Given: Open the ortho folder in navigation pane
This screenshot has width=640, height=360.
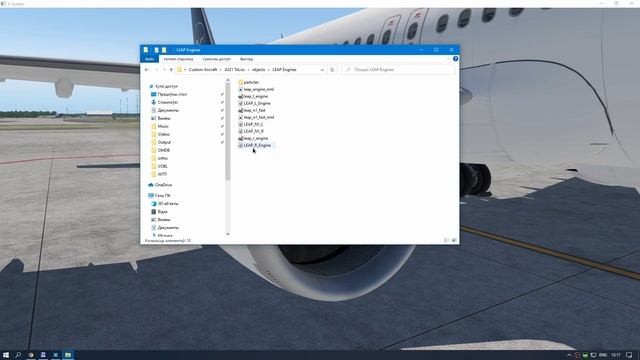Looking at the screenshot, I should point(160,158).
